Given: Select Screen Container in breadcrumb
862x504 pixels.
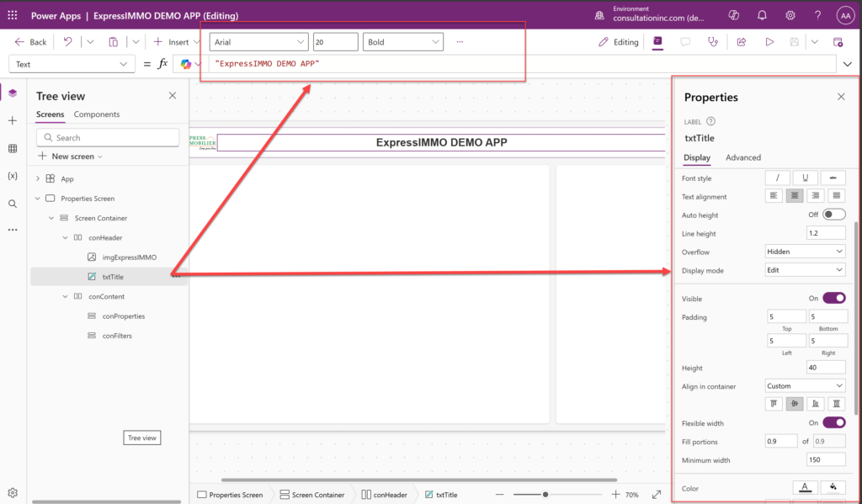Looking at the screenshot, I should tap(312, 495).
